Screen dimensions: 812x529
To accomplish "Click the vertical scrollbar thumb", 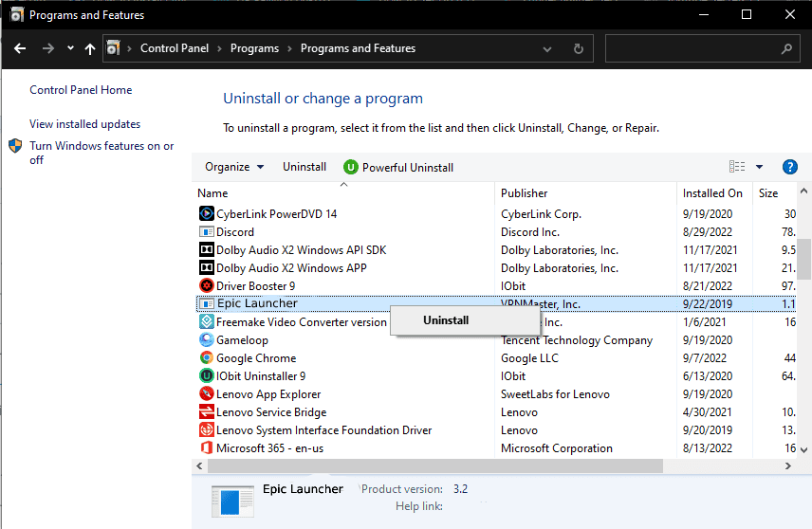I will pos(803,258).
